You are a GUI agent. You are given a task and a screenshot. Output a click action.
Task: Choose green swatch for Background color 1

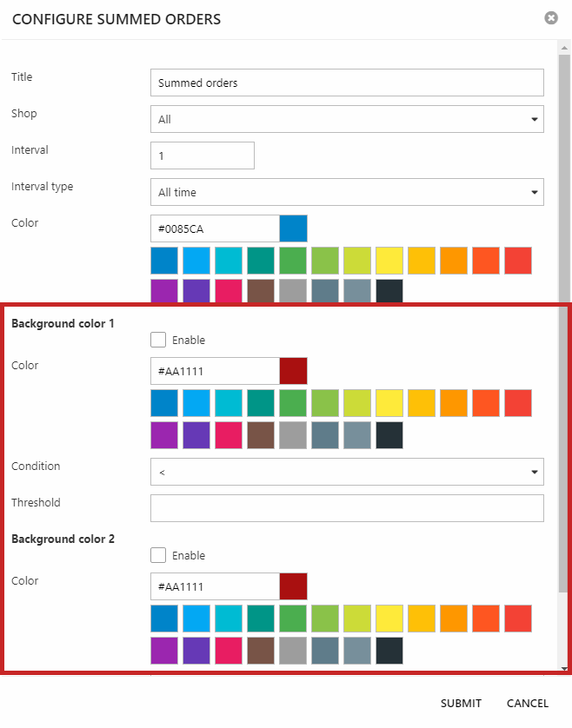(293, 403)
